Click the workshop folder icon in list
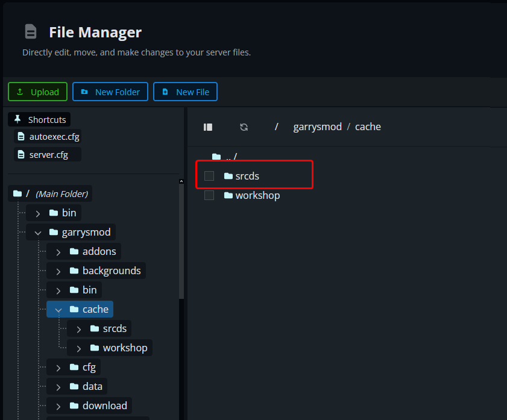The width and height of the screenshot is (507, 420). click(228, 195)
